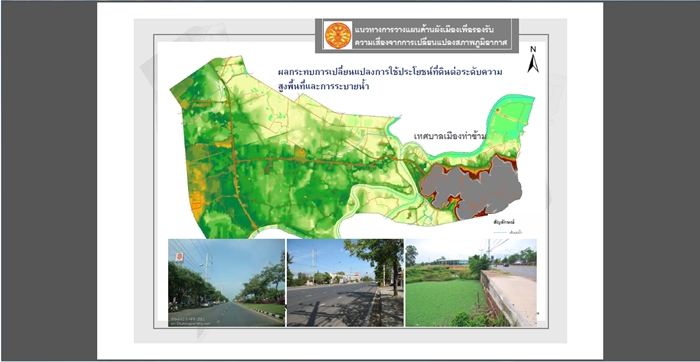Click the blue Thai heading over the map
Image resolution: width=700 pixels, height=362 pixels.
pyautogui.click(x=393, y=79)
